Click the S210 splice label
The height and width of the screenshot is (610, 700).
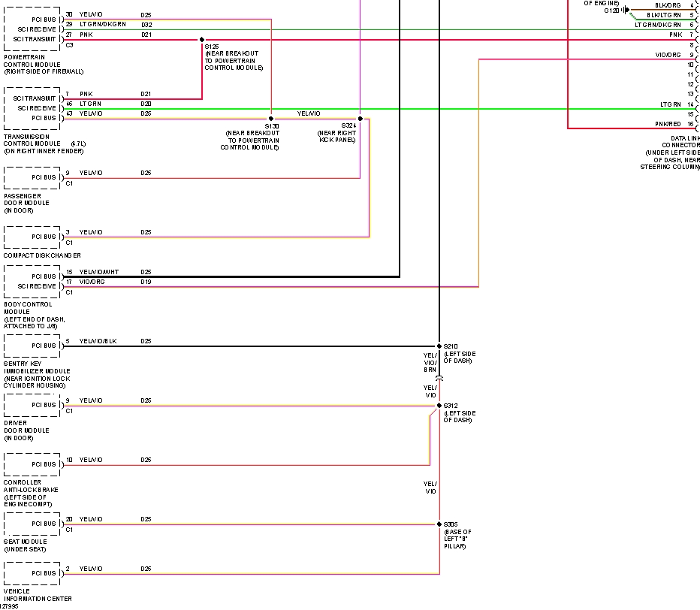point(451,346)
